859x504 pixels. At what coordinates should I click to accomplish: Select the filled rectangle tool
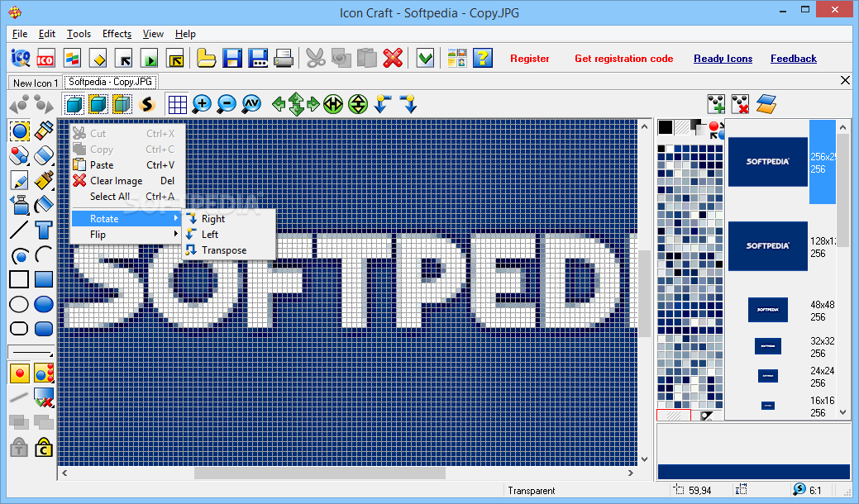click(43, 279)
